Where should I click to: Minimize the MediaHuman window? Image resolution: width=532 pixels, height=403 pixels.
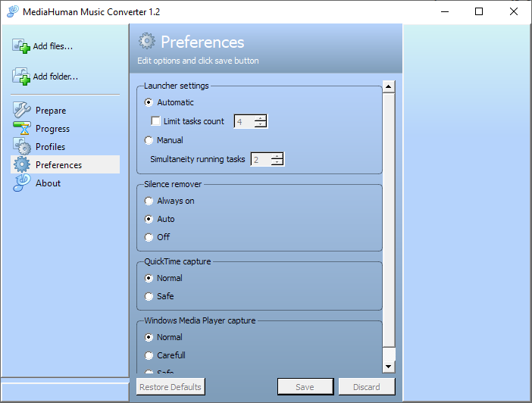pyautogui.click(x=445, y=11)
